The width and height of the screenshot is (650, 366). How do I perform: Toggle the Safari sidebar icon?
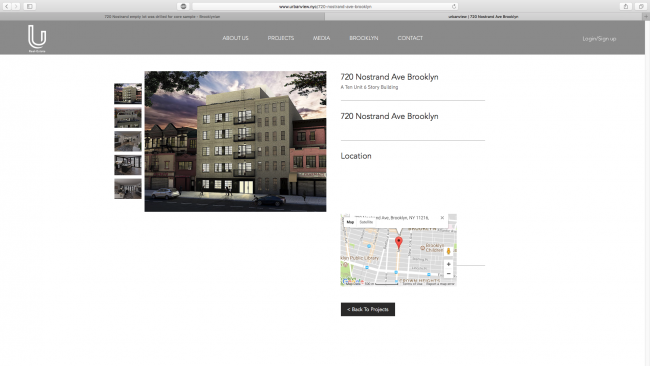pyautogui.click(x=30, y=6)
